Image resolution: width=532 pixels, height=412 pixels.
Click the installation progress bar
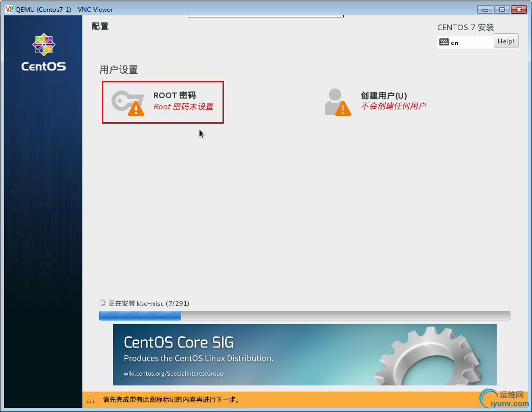click(304, 315)
